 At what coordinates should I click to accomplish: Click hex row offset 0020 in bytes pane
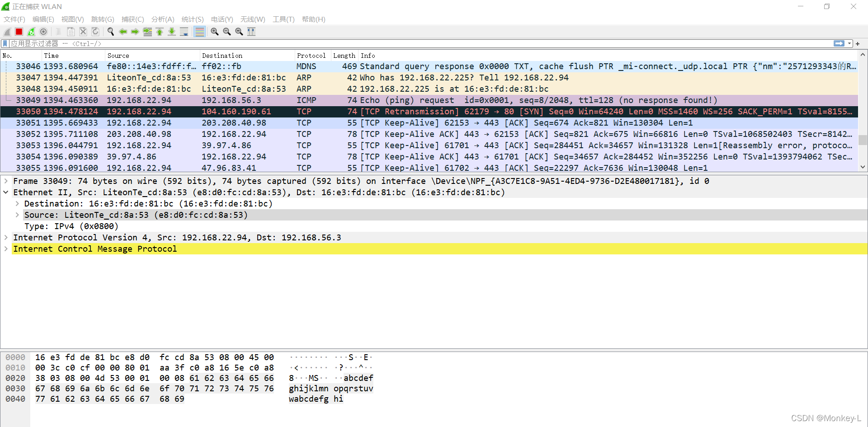(15, 378)
